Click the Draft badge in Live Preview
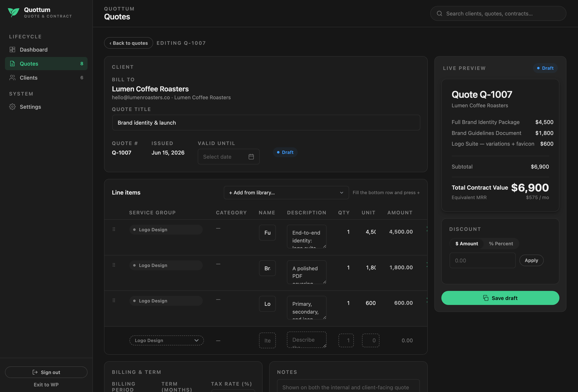Screen dimensions: 578x392 tap(545, 68)
